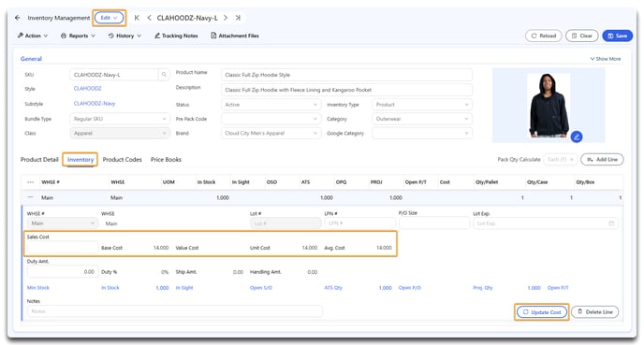
Task: Open the Lot Exp. calendar icon
Action: (611, 223)
